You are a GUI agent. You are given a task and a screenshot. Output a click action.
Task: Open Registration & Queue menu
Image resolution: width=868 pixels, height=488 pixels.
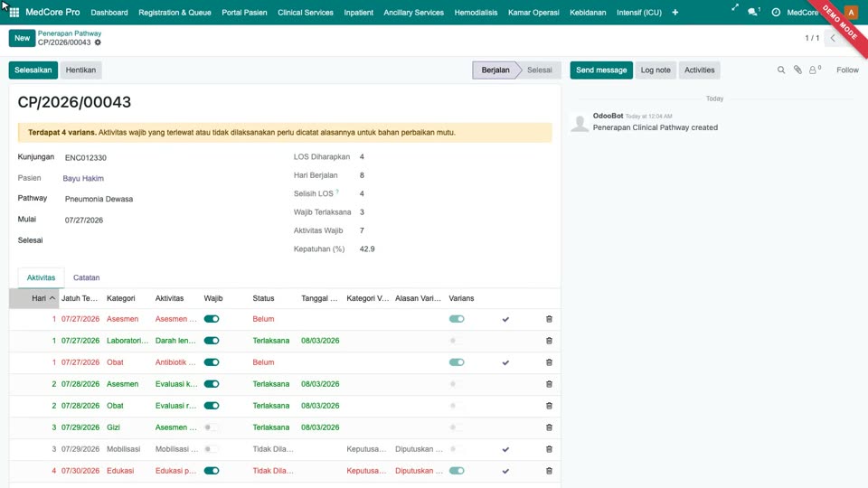pos(175,12)
